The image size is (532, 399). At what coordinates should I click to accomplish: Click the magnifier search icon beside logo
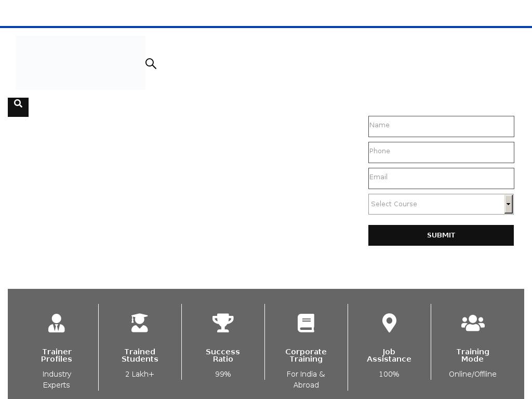151,63
